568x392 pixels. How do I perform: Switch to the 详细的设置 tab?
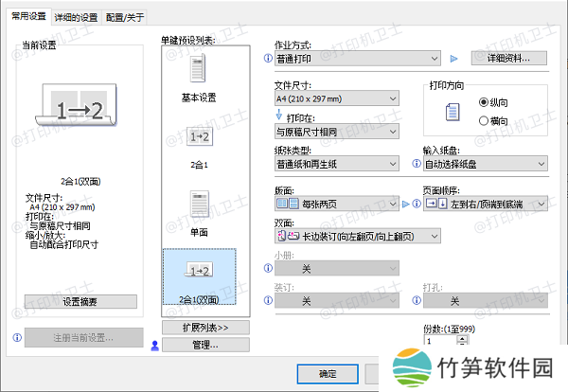pos(76,17)
